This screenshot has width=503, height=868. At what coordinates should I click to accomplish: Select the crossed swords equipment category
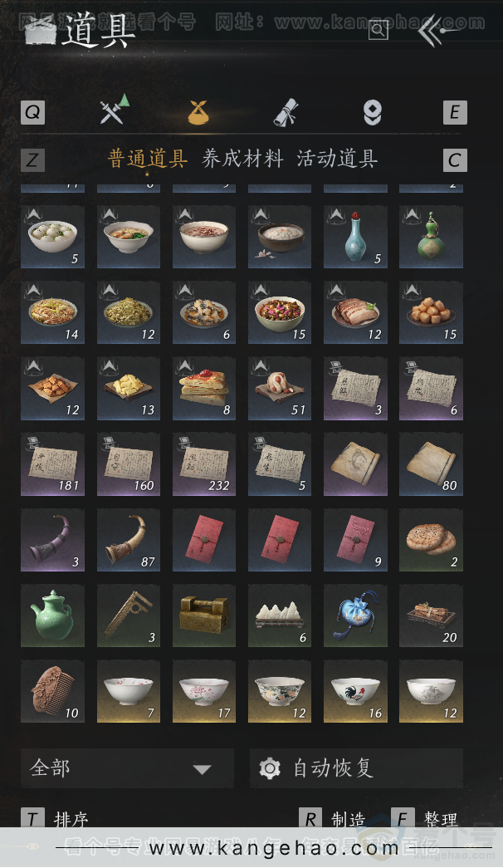coord(115,110)
